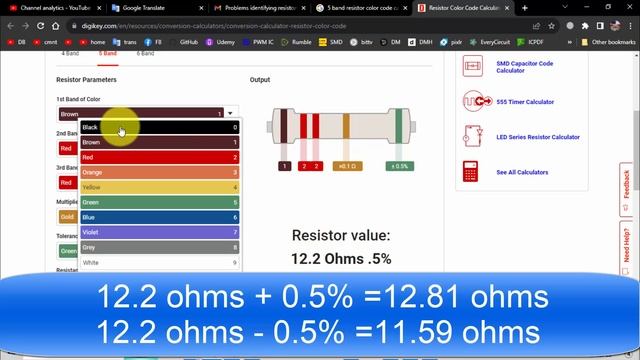This screenshot has height=360, width=640.
Task: Click the Need Help side button
Action: point(626,248)
